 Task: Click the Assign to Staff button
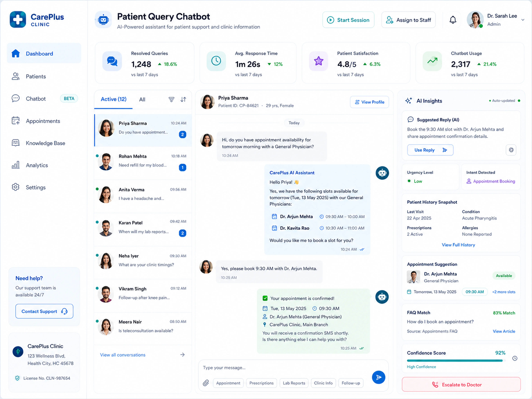tap(408, 20)
